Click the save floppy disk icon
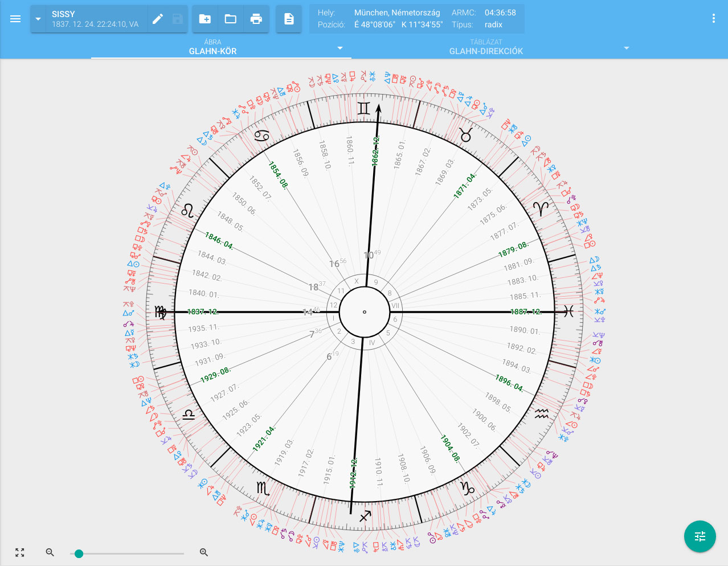 (178, 19)
